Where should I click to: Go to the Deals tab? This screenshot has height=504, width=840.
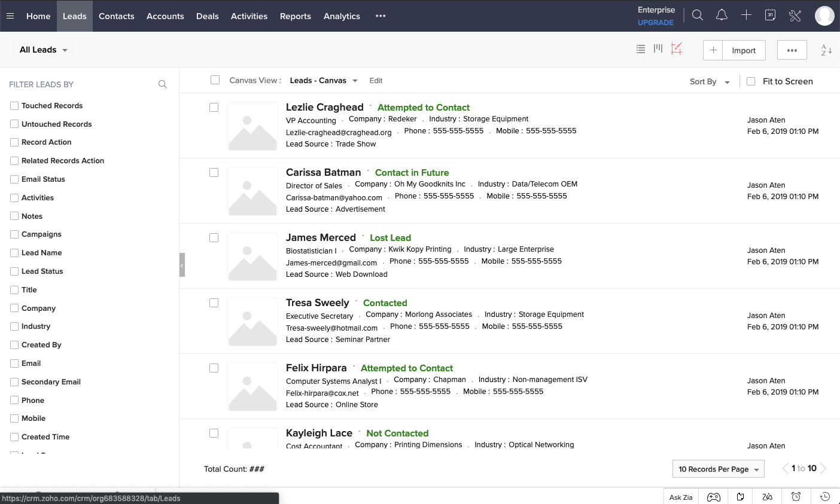click(x=208, y=16)
